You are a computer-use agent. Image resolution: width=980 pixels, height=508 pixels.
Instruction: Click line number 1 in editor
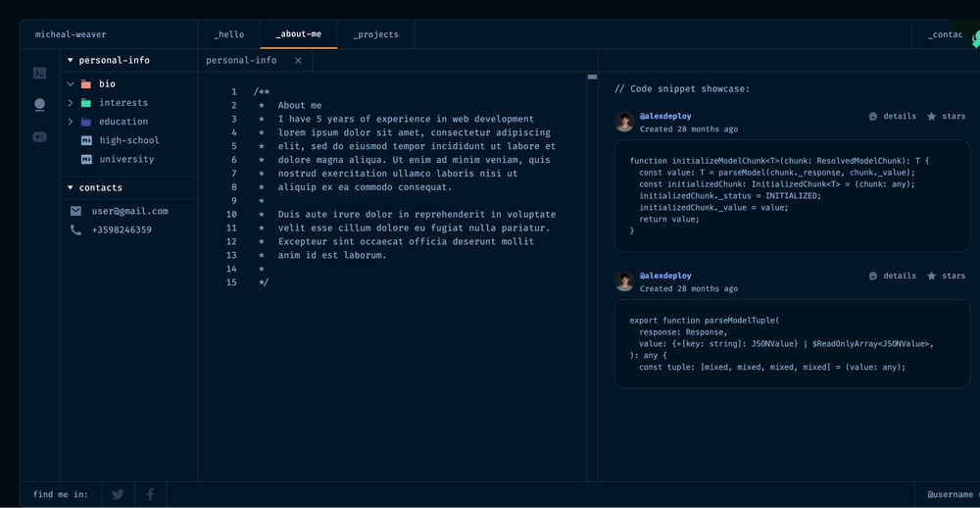pos(234,92)
